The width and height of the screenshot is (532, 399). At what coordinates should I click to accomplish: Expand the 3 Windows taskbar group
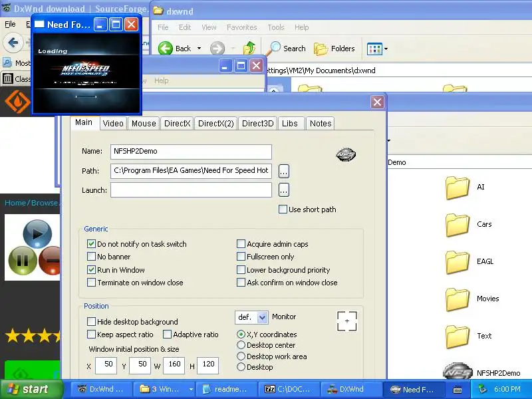191,389
